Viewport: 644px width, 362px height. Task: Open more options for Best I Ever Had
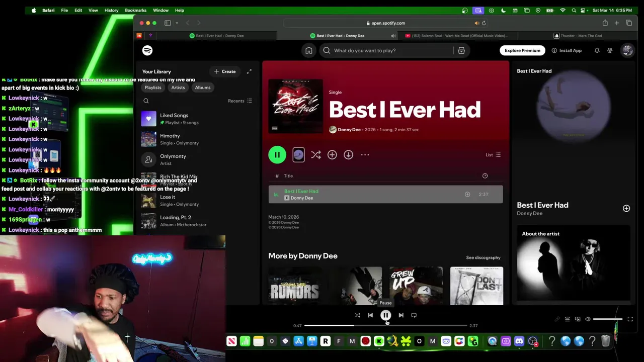click(x=365, y=155)
